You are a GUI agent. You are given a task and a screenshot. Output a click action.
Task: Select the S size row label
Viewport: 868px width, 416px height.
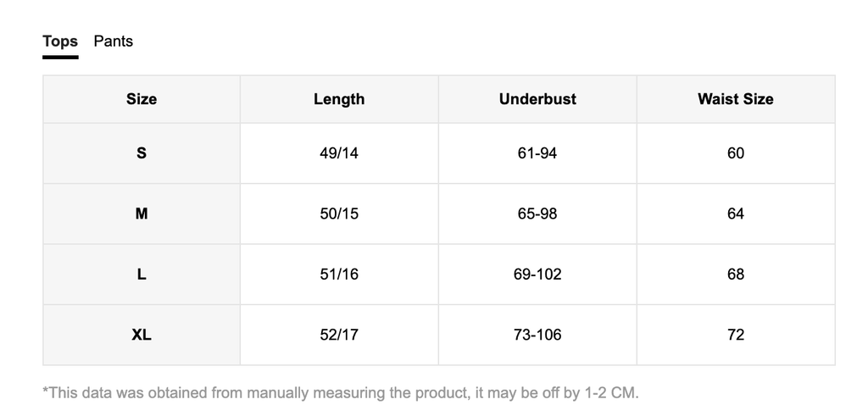pyautogui.click(x=142, y=153)
